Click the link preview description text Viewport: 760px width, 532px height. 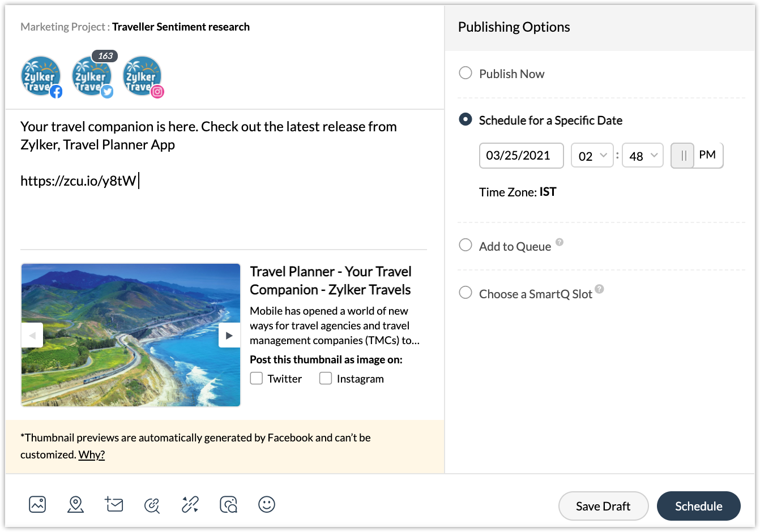(335, 325)
